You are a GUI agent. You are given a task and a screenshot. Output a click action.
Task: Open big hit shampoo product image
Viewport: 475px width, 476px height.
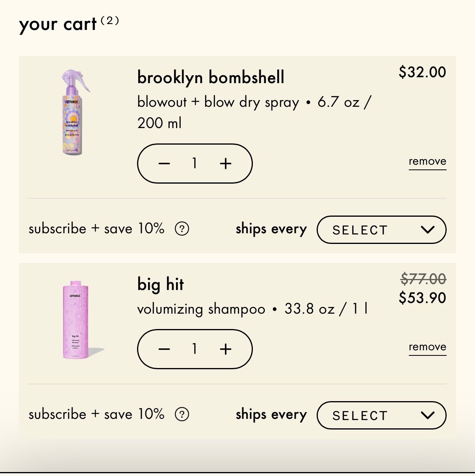[76, 320]
